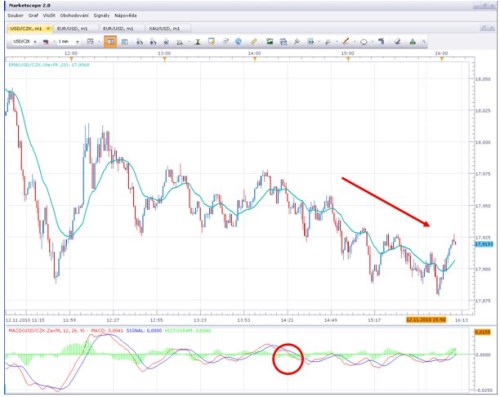
Task: Expand the gray pen tool dropdown arrow
Action: click(x=337, y=42)
